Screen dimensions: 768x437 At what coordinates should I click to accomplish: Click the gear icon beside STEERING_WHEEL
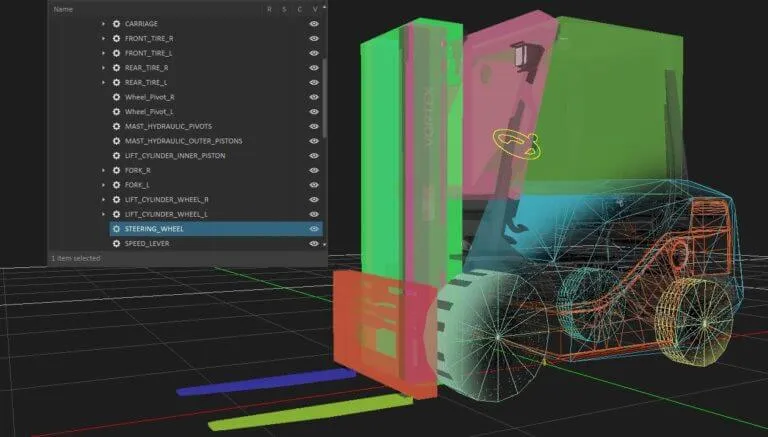click(x=116, y=229)
